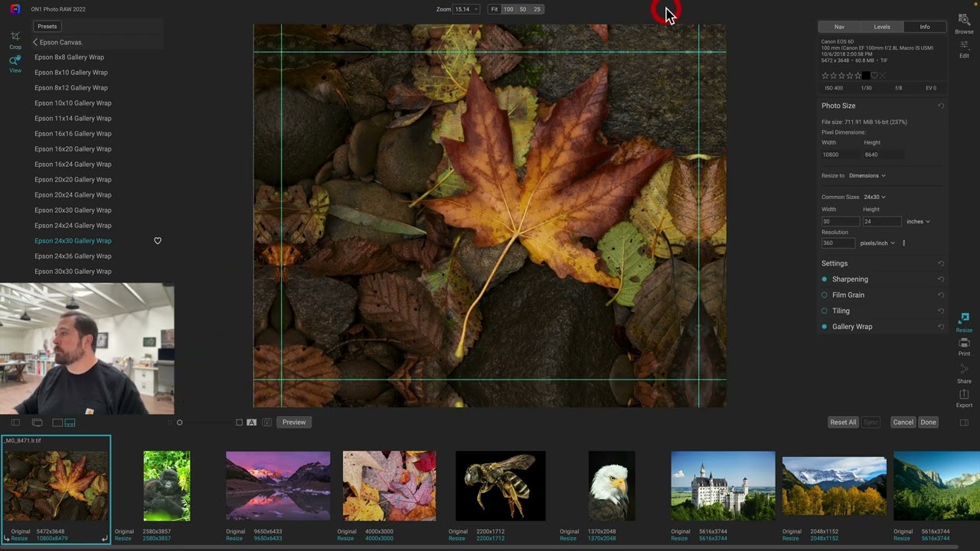Adjust the thumbnail size slider handle
This screenshot has width=980, height=551.
[180, 422]
